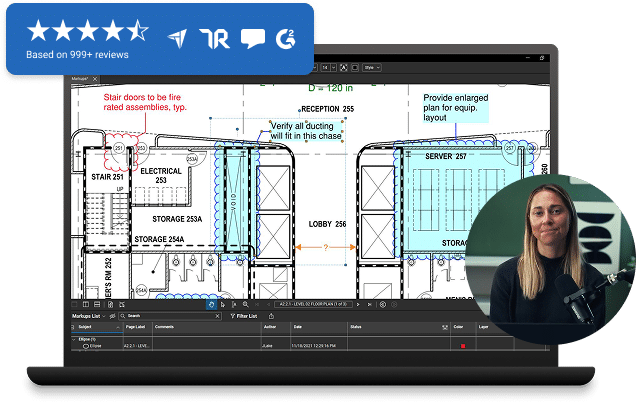
Task: Toggle the fill color box in toolbar
Action: (355, 68)
